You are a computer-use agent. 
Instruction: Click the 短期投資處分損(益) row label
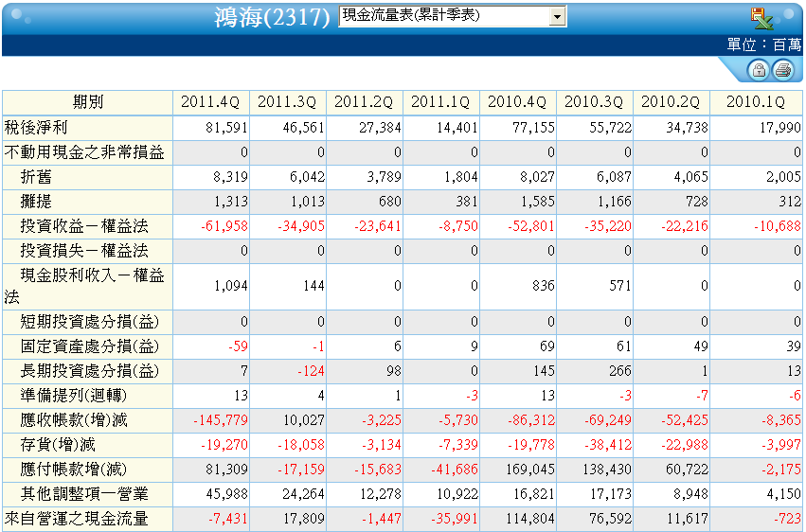pyautogui.click(x=89, y=322)
